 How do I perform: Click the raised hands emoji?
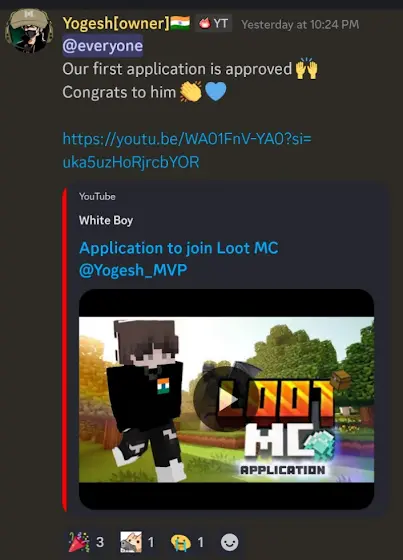point(307,68)
